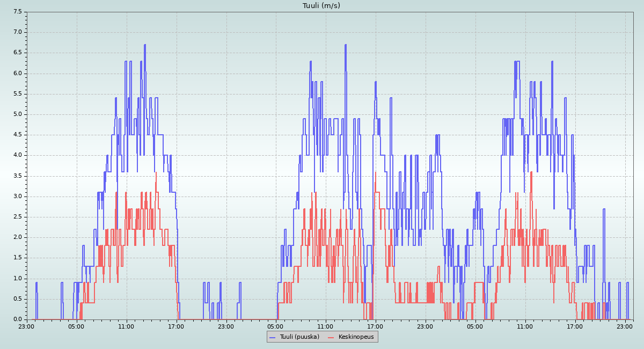Click the chart title Tuuli (m/s)
This screenshot has height=349, width=644.
pyautogui.click(x=321, y=6)
